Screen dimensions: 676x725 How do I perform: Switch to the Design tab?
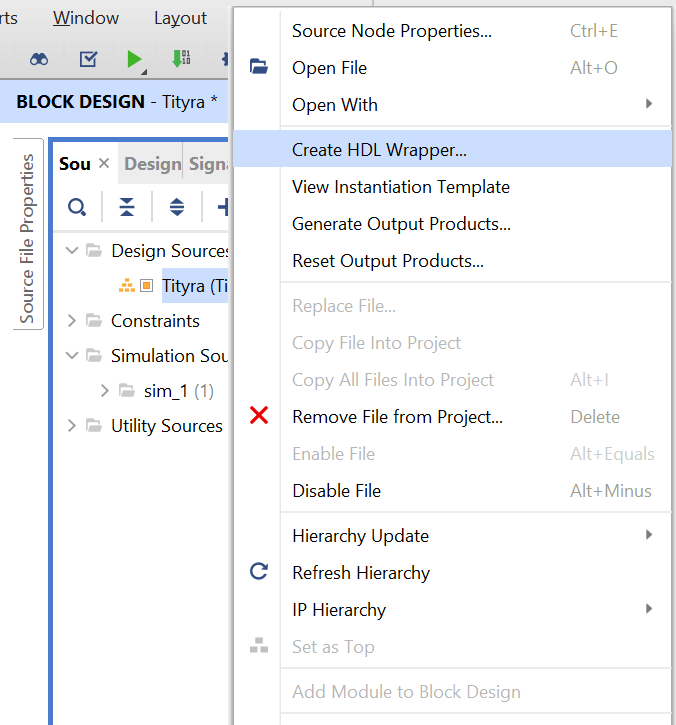(152, 164)
